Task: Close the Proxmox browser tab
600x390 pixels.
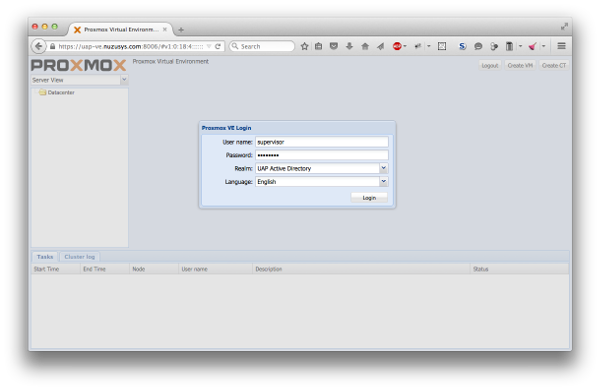Action: 165,29
